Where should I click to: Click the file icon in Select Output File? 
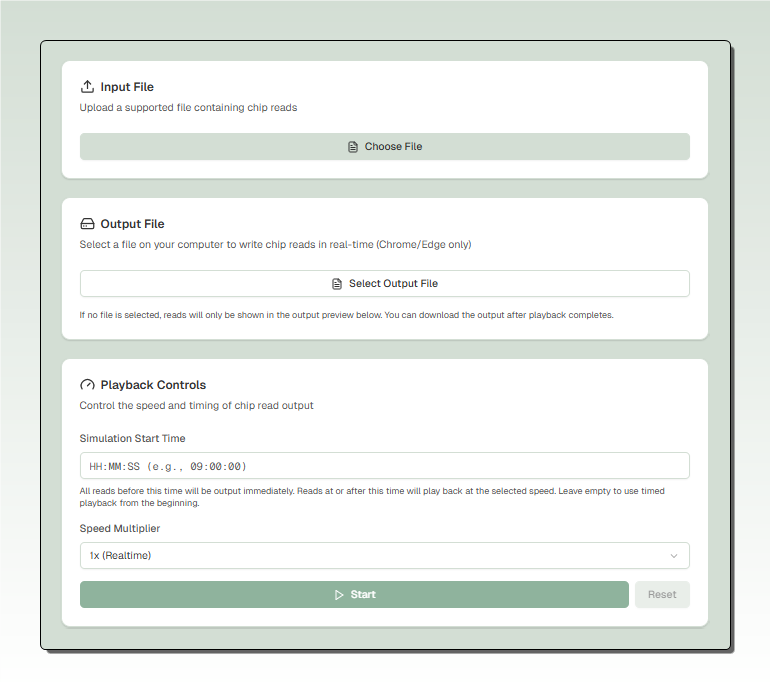pos(337,284)
